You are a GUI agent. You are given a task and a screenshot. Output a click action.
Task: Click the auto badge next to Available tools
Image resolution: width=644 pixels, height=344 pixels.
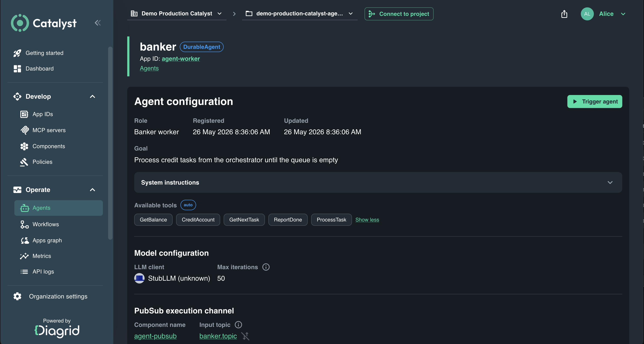pyautogui.click(x=188, y=205)
